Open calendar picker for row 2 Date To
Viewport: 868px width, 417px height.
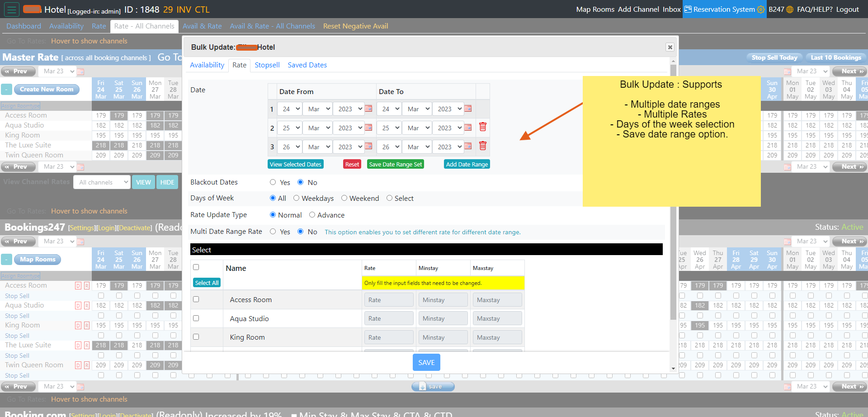pyautogui.click(x=468, y=128)
